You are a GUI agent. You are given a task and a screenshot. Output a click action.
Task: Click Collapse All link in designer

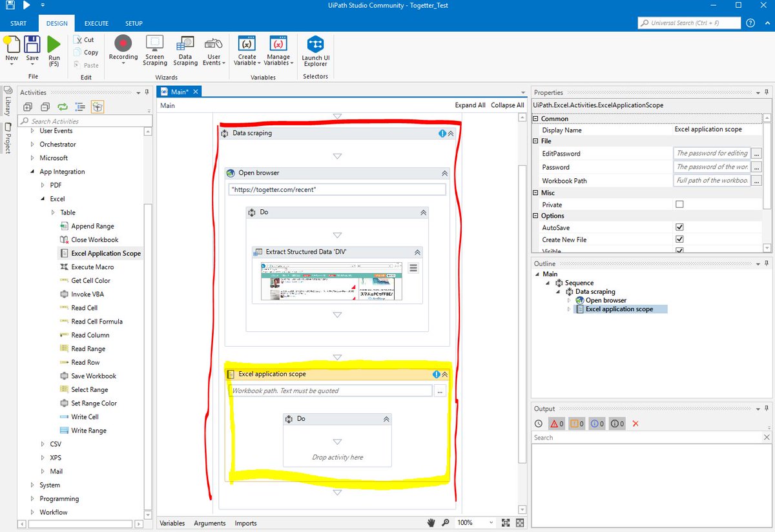coord(508,105)
